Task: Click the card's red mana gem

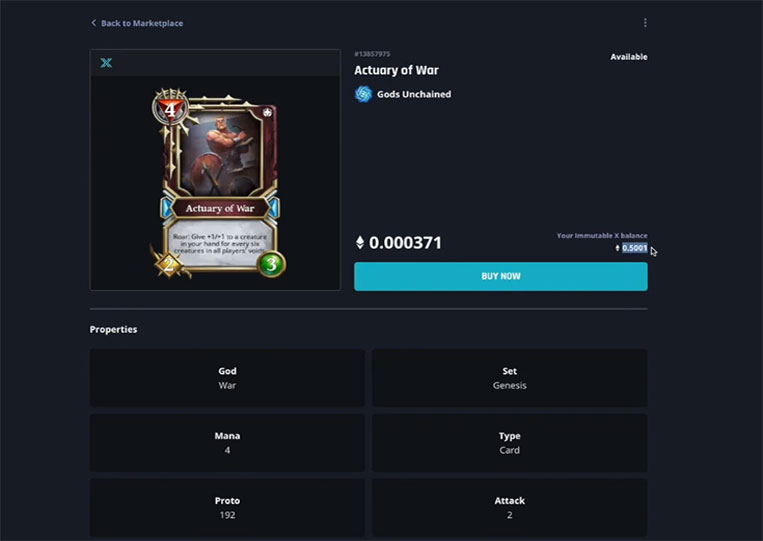Action: coord(170,109)
